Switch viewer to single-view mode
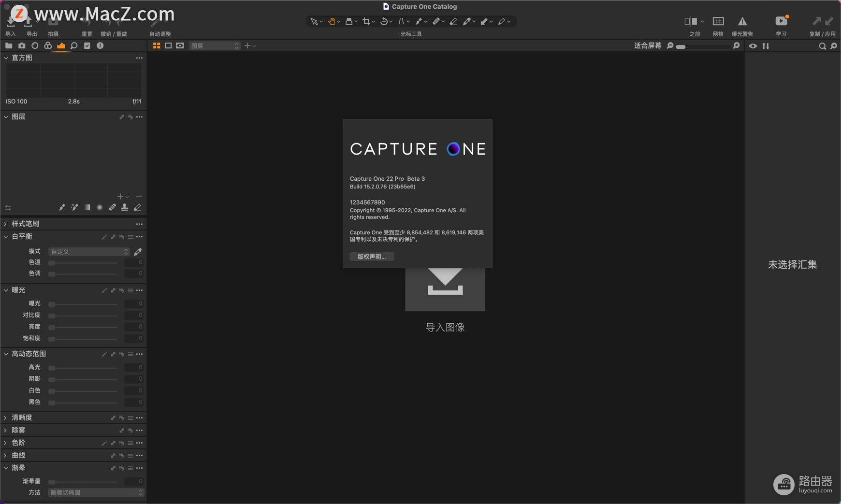The height and width of the screenshot is (504, 841). (168, 45)
